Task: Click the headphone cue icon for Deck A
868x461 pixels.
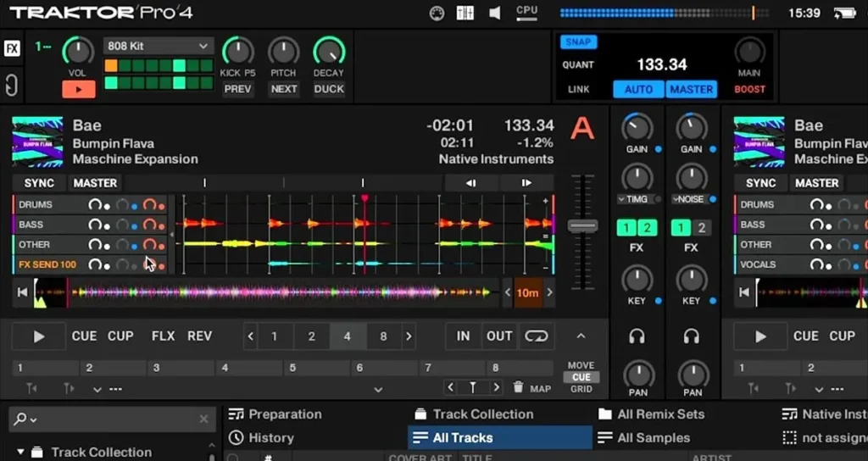Action: coord(637,336)
